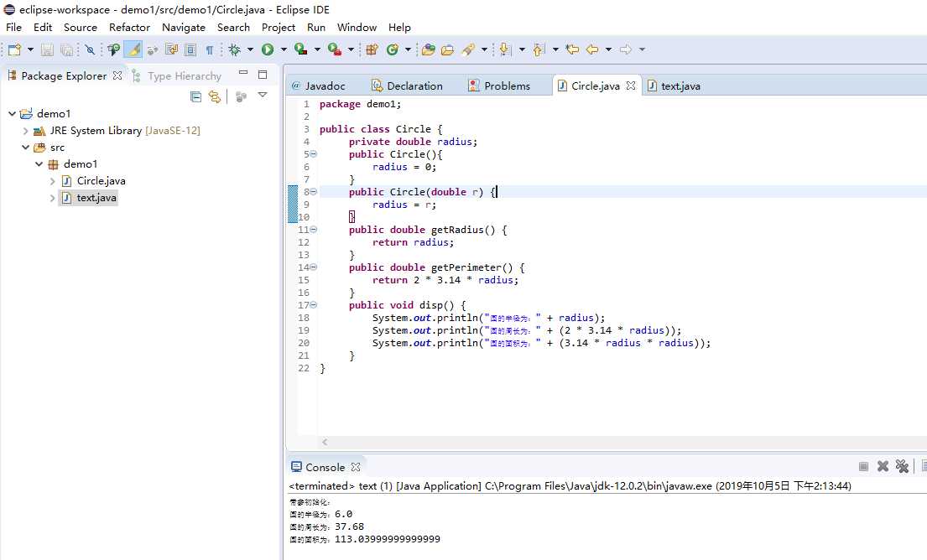Image resolution: width=927 pixels, height=560 pixels.
Task: Toggle Block Selection Mode icon
Action: pyautogui.click(x=190, y=49)
